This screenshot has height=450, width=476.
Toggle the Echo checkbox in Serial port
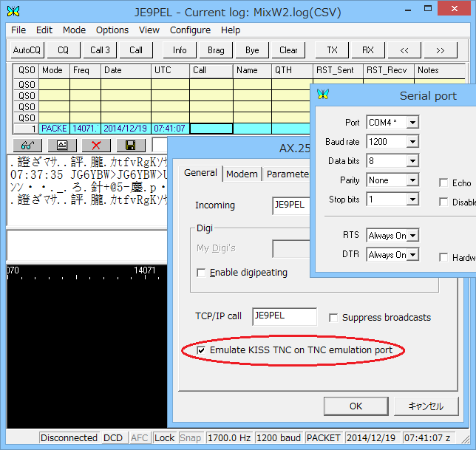pyautogui.click(x=443, y=183)
